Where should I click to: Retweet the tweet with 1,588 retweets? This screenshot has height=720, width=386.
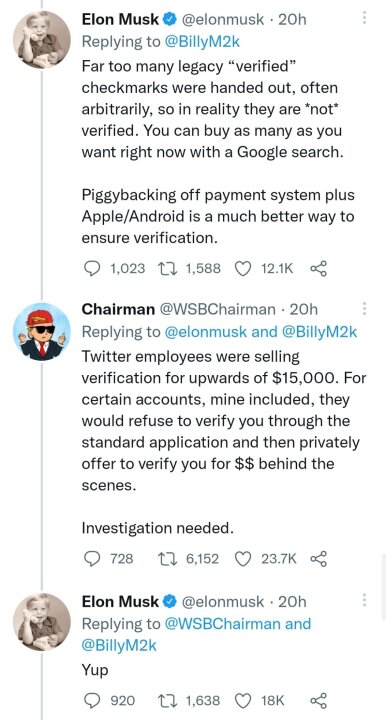164,268
